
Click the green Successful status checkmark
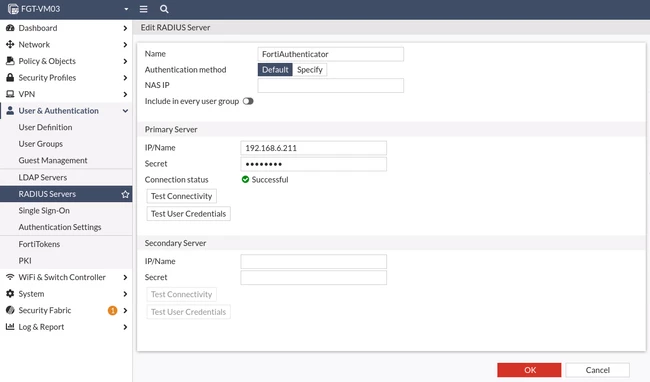pyautogui.click(x=245, y=179)
